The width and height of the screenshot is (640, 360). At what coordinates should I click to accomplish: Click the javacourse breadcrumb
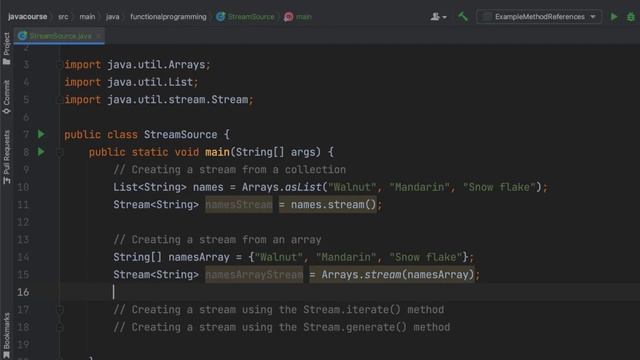pyautogui.click(x=27, y=17)
